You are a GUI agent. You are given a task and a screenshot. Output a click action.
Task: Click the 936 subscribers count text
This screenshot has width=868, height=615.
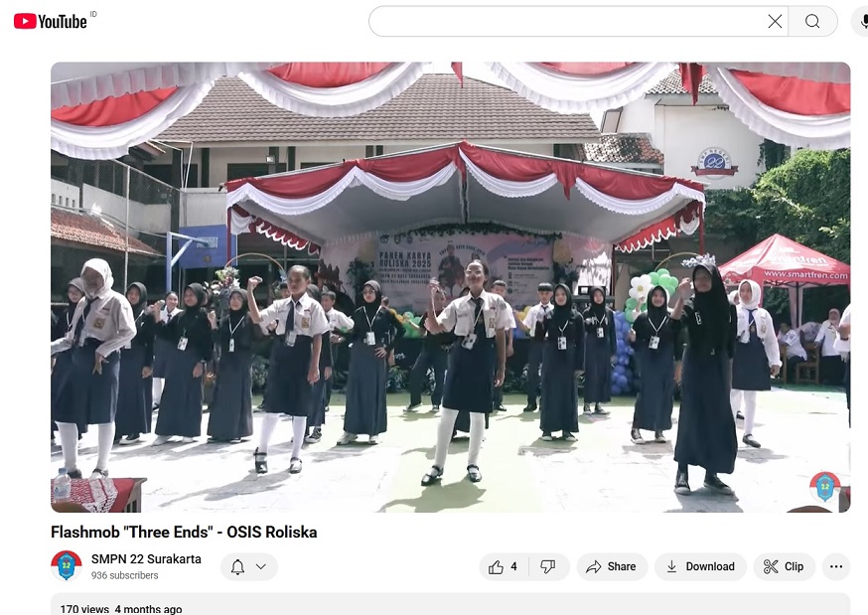124,576
